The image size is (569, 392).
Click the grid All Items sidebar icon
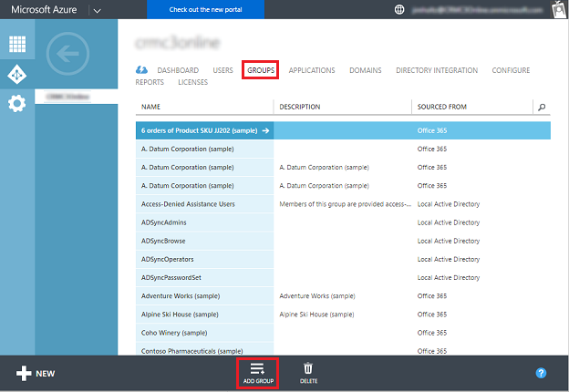[17, 45]
